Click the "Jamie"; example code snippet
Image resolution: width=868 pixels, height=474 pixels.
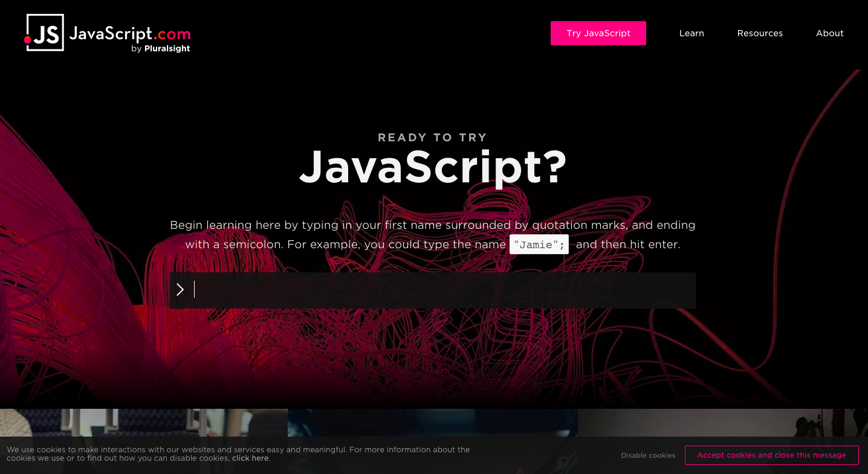[539, 245]
